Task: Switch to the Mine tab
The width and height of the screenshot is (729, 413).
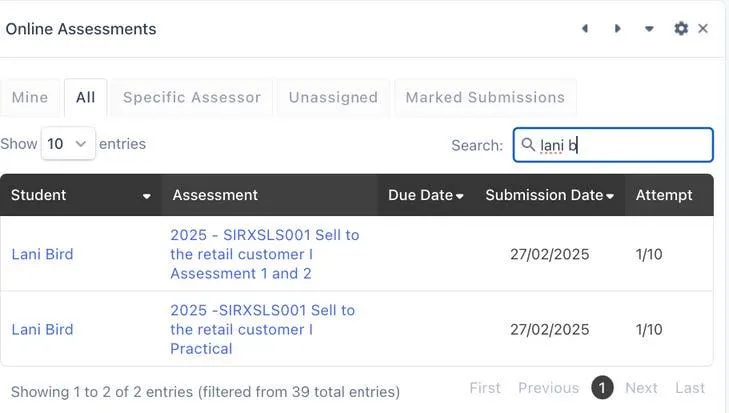Action: pos(30,98)
